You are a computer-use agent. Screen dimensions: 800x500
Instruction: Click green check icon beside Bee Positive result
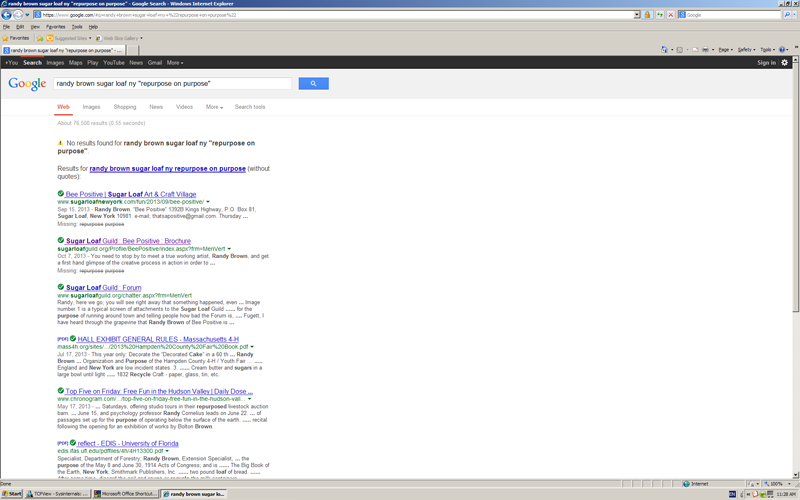(x=61, y=194)
